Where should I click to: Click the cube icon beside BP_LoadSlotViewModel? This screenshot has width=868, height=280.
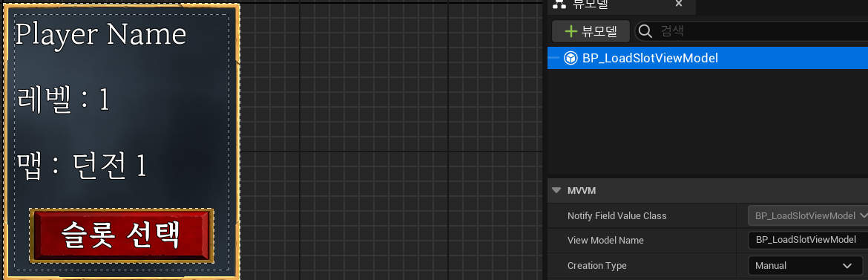point(571,58)
